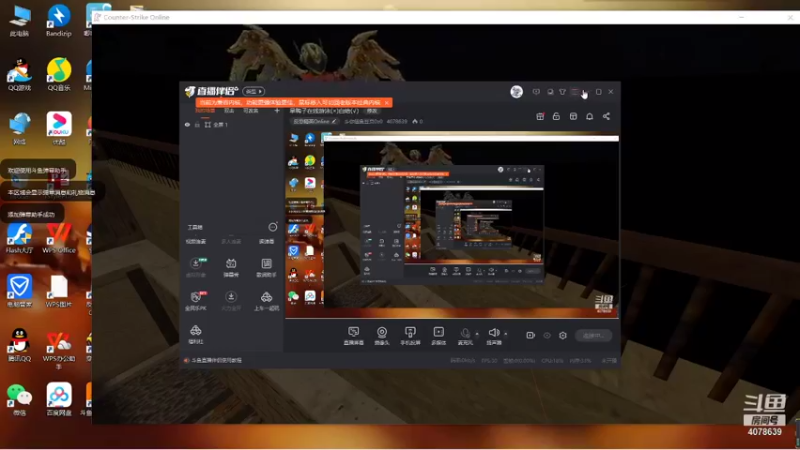Image resolution: width=800 pixels, height=450 pixels.
Task: Toggle the preview eye icon in bottom bar
Action: (x=547, y=335)
